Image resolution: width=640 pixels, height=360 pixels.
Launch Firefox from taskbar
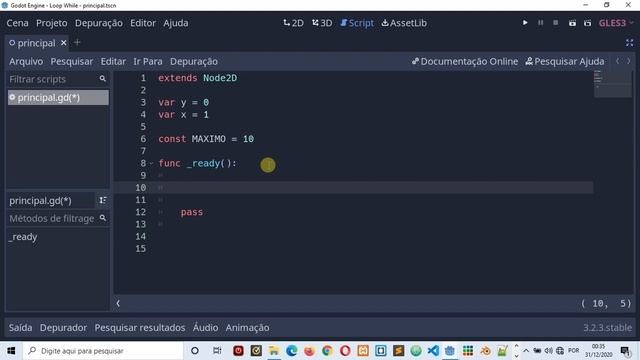pos(309,351)
